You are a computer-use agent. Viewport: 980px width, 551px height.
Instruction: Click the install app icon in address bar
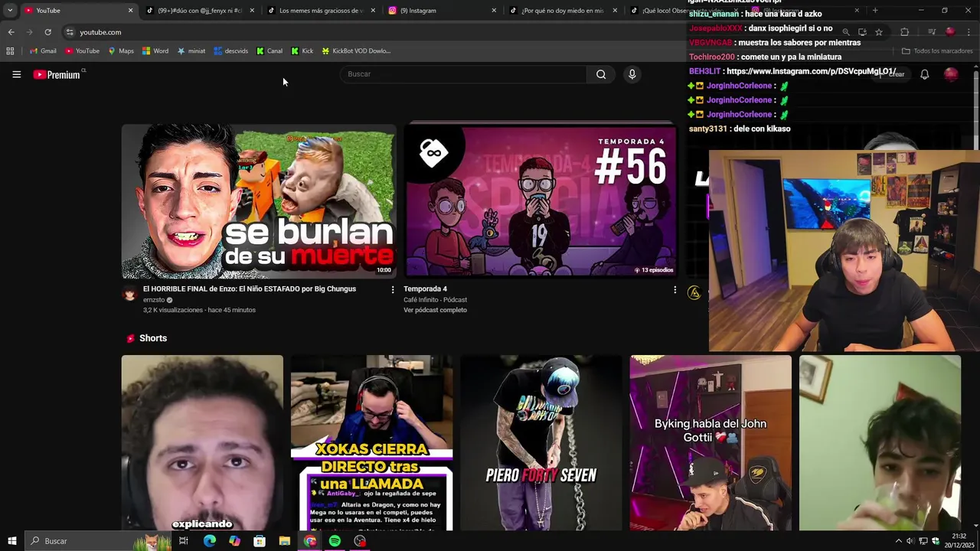pyautogui.click(x=862, y=32)
